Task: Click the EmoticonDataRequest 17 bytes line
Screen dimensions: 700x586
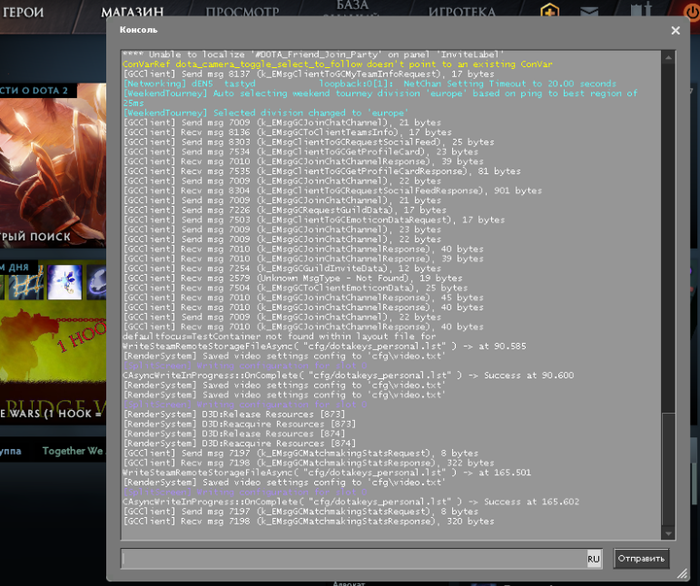Action: coord(314,220)
